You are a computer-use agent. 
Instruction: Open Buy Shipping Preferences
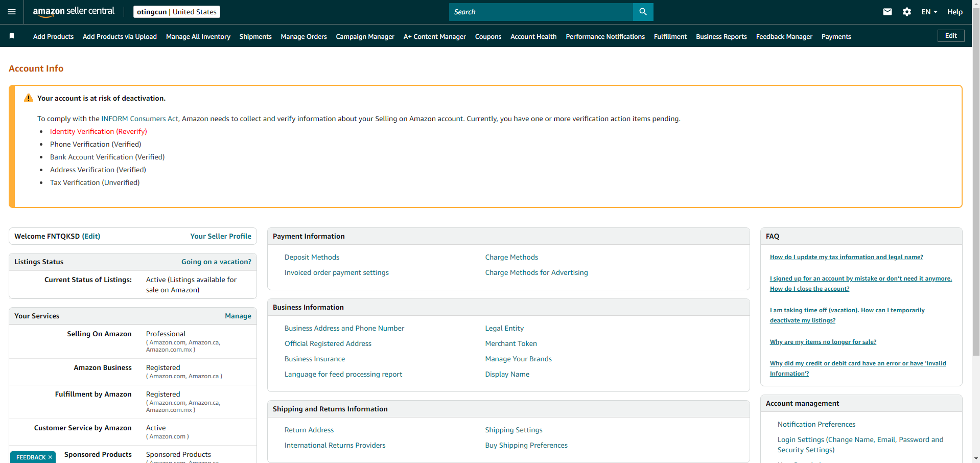coord(526,445)
